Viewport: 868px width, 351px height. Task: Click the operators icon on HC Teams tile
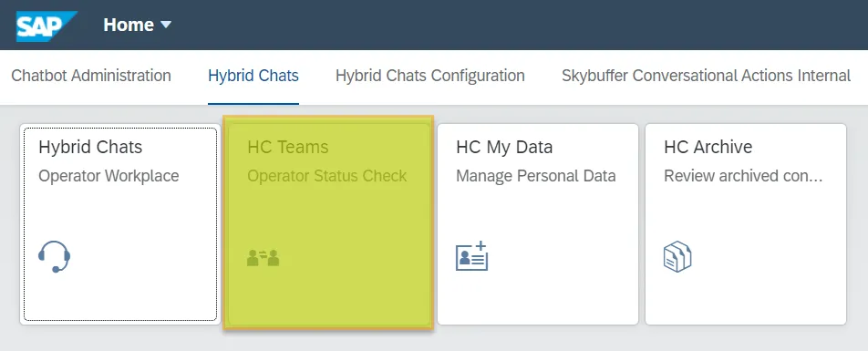(263, 258)
